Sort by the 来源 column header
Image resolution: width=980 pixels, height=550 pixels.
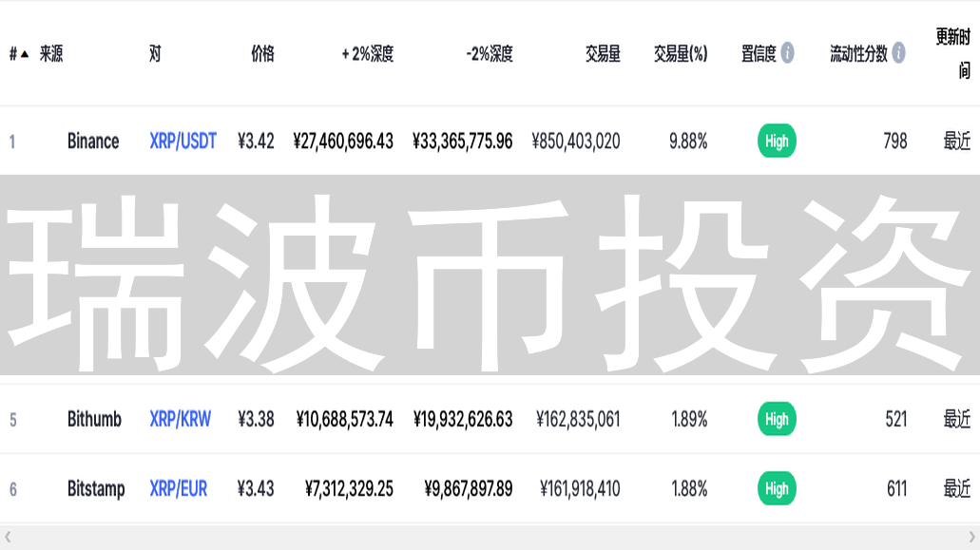coord(51,54)
